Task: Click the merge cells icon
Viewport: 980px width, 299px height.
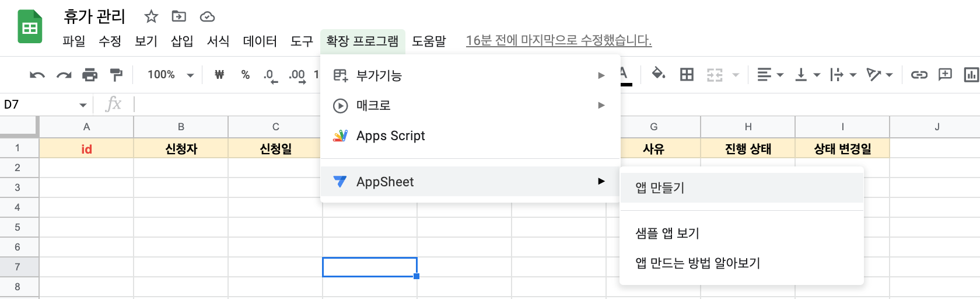Action: (715, 75)
